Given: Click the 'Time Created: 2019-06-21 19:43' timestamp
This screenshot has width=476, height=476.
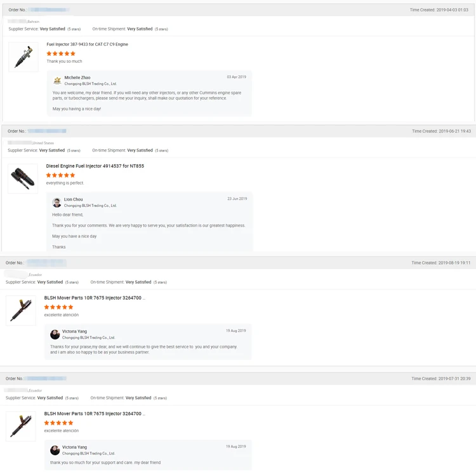Looking at the screenshot, I should [441, 131].
